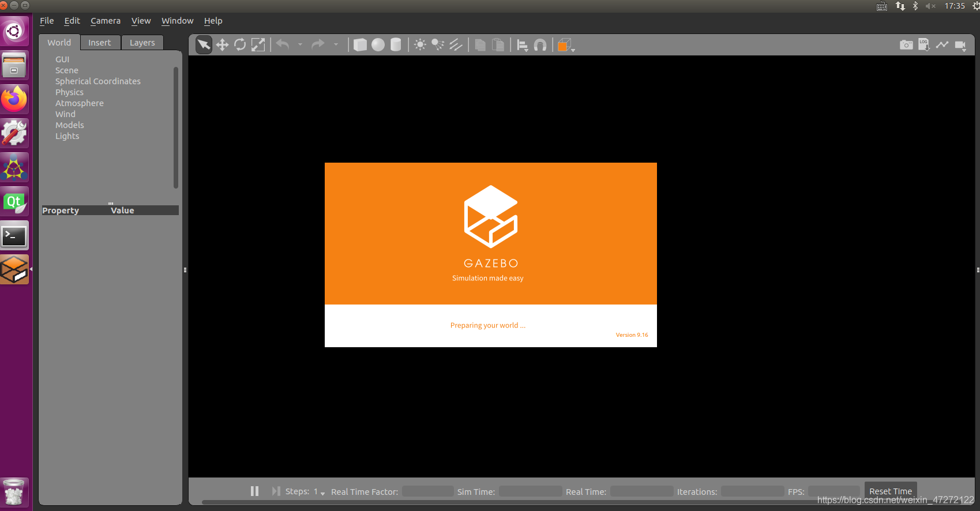Click the Real Time field
Image resolution: width=980 pixels, height=511 pixels.
point(641,491)
